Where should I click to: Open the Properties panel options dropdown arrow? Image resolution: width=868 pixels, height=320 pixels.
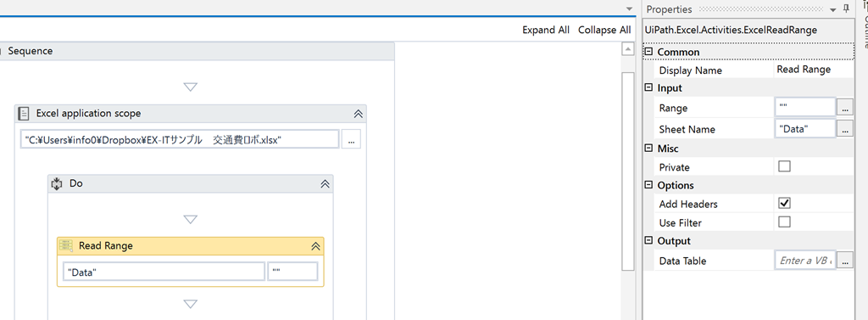(x=833, y=10)
